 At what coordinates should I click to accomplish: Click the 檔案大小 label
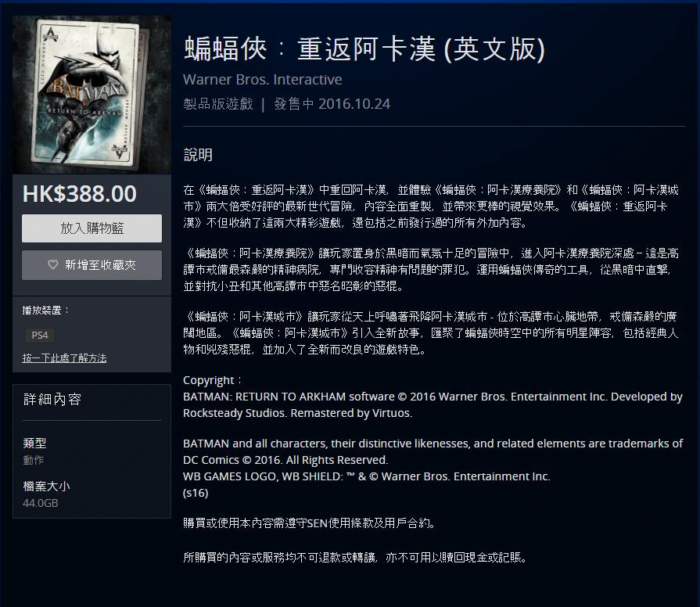click(x=46, y=486)
